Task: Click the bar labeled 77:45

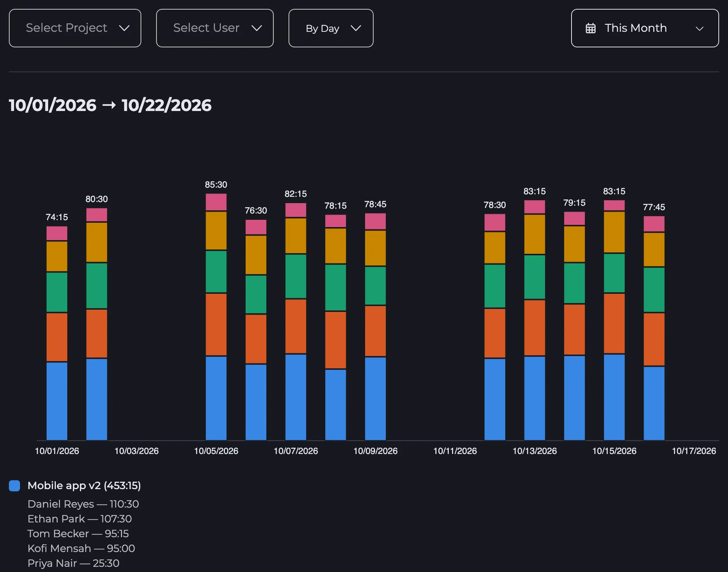Action: coord(654,328)
